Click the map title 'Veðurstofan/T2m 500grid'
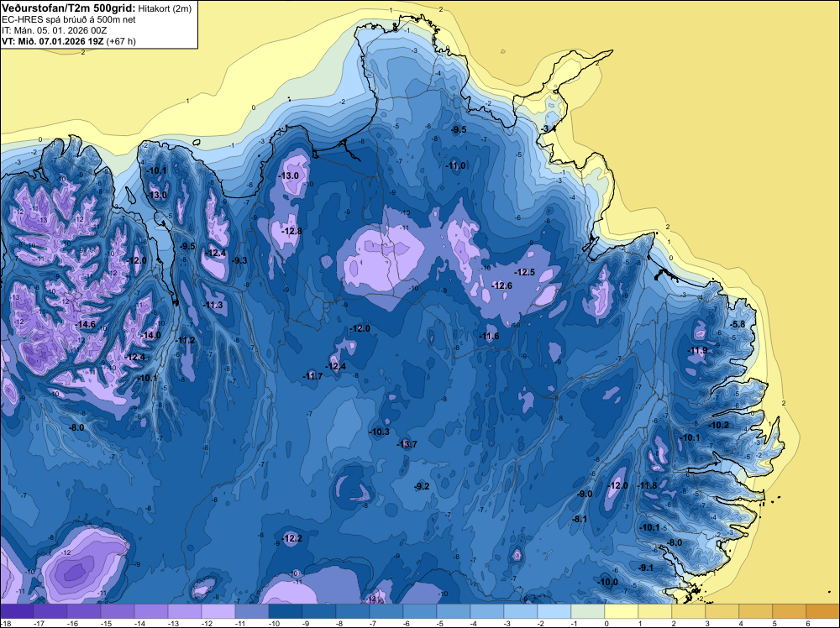Screen dimensions: 840x628 pyautogui.click(x=69, y=8)
